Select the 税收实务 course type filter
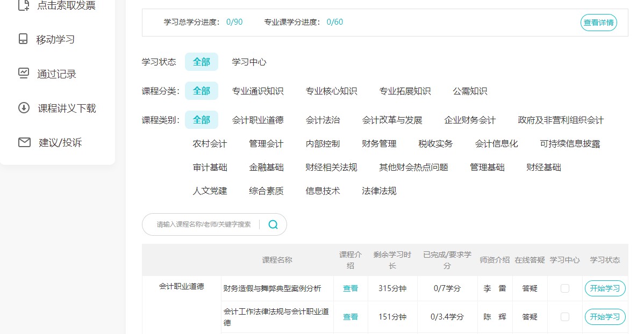 (435, 143)
